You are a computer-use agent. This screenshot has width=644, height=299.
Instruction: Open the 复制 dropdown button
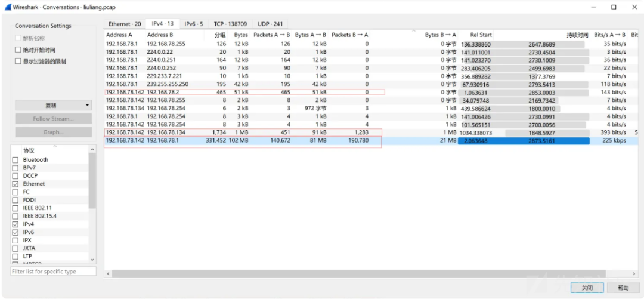(54, 105)
